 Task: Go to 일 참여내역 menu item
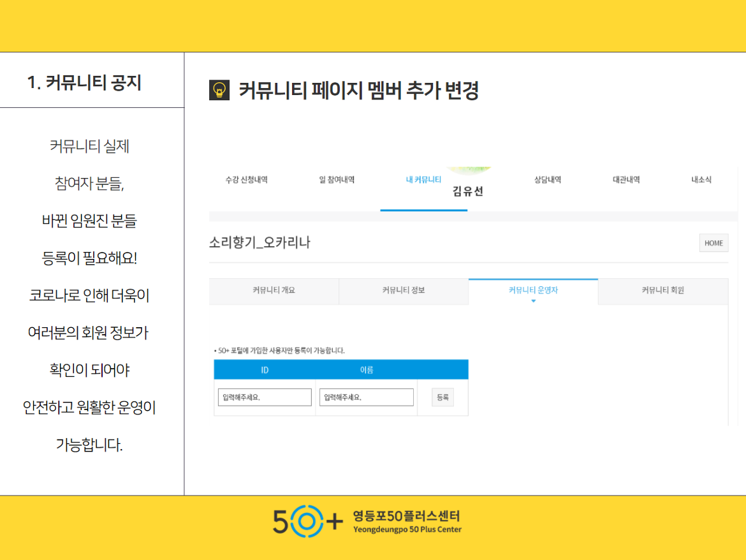click(x=337, y=180)
